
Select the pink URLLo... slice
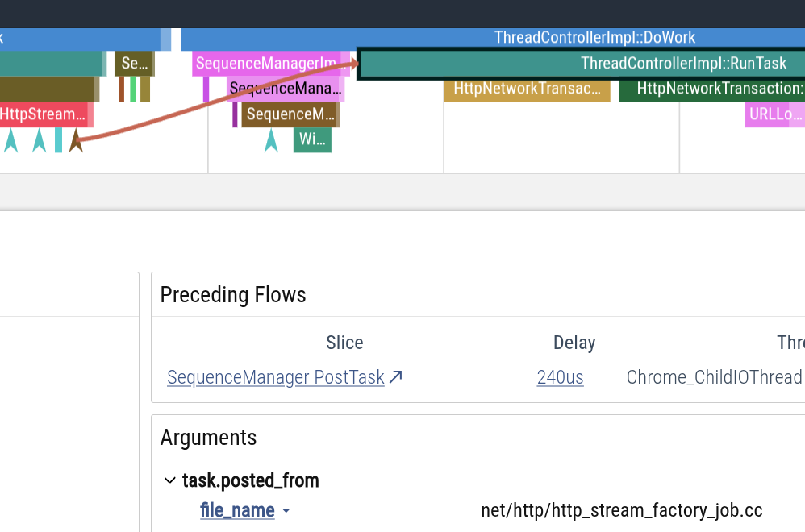click(770, 114)
